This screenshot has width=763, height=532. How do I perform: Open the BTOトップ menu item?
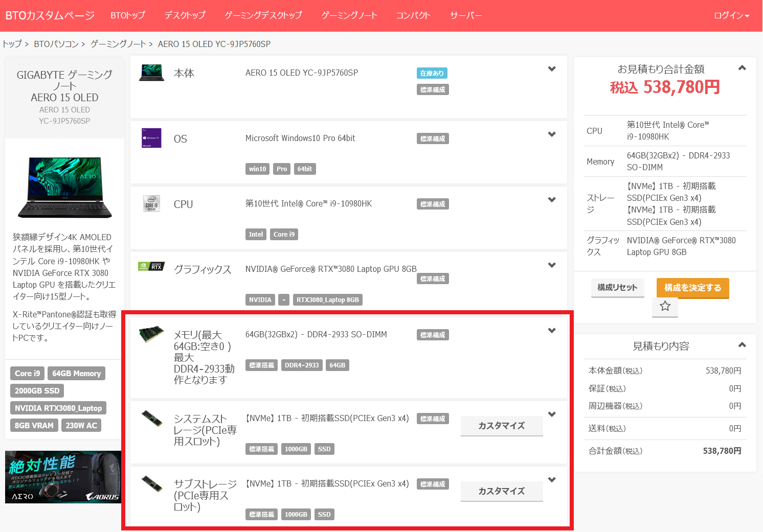[x=128, y=15]
